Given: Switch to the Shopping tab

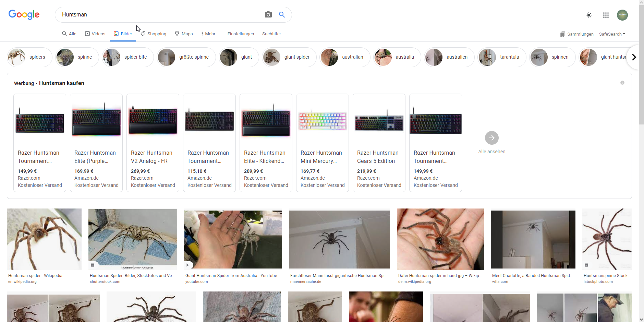Looking at the screenshot, I should [153, 34].
